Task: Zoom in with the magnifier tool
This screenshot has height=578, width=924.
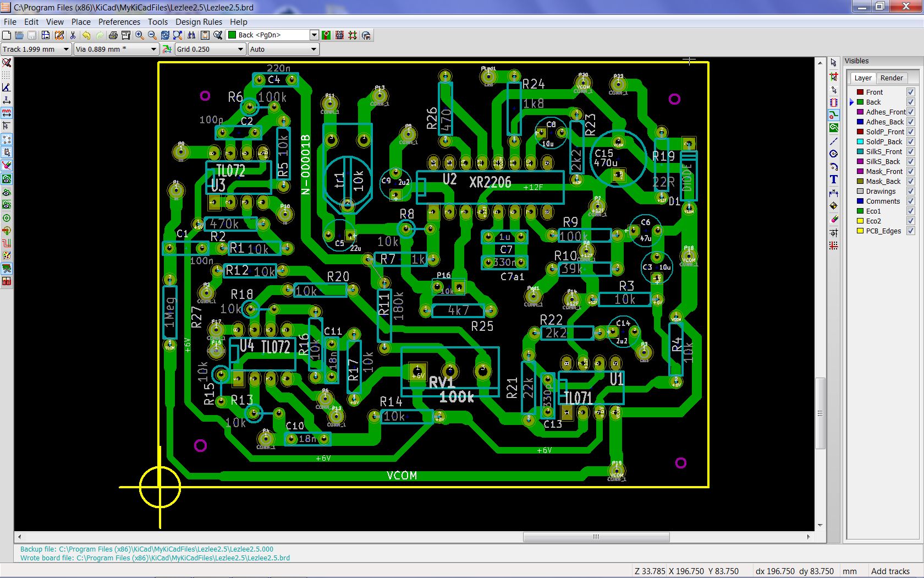Action: (139, 35)
